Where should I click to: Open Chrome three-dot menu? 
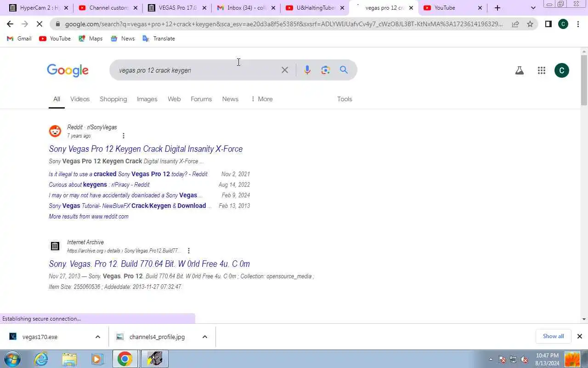click(x=578, y=24)
